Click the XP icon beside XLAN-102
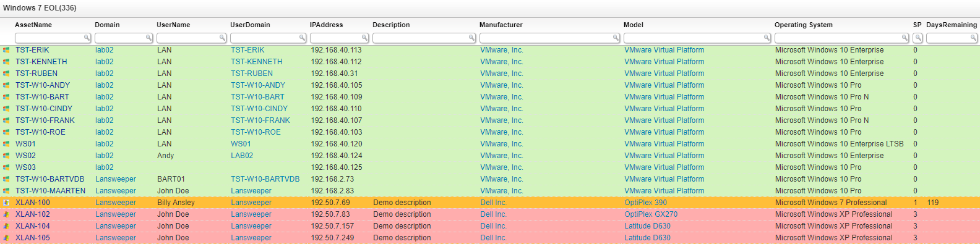 pyautogui.click(x=6, y=214)
